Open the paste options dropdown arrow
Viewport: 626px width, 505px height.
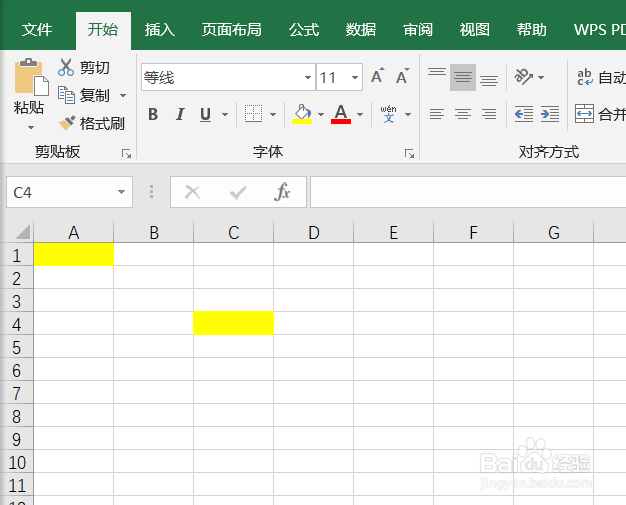coord(31,127)
